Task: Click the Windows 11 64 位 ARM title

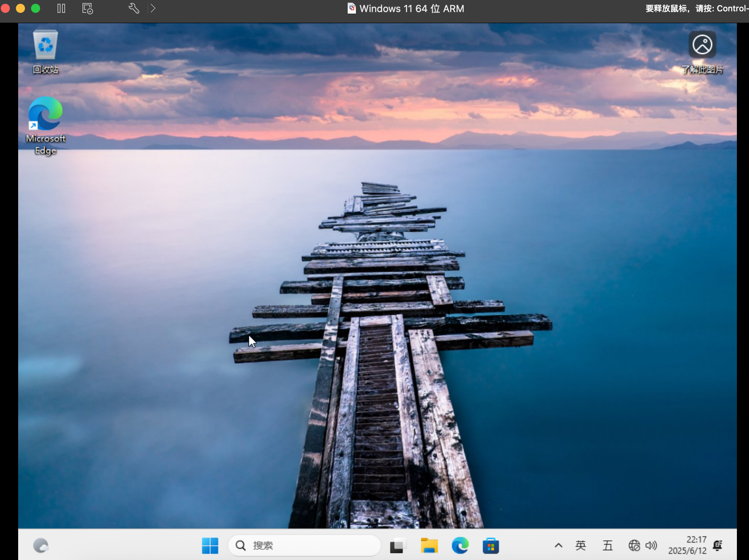Action: 412,8
